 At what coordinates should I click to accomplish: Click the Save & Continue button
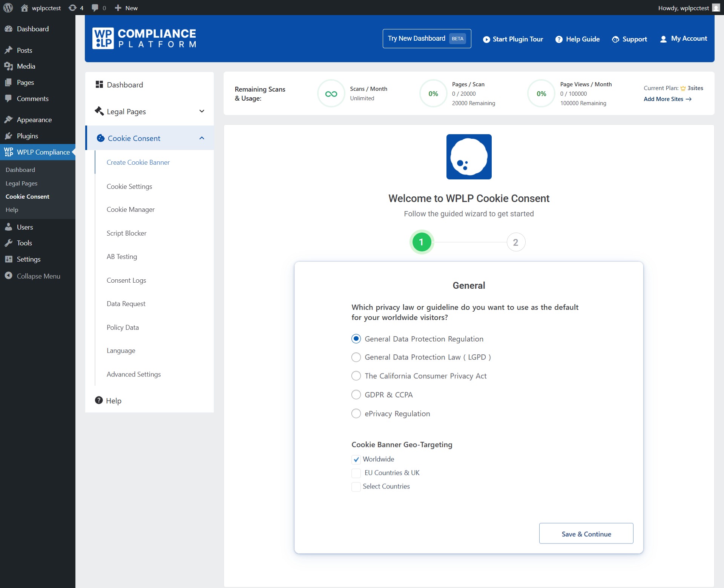586,534
